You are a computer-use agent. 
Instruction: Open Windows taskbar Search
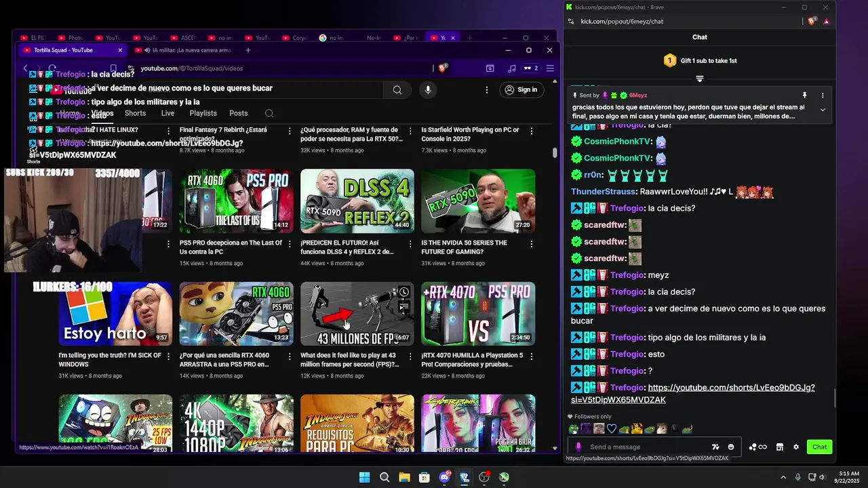pos(384,477)
